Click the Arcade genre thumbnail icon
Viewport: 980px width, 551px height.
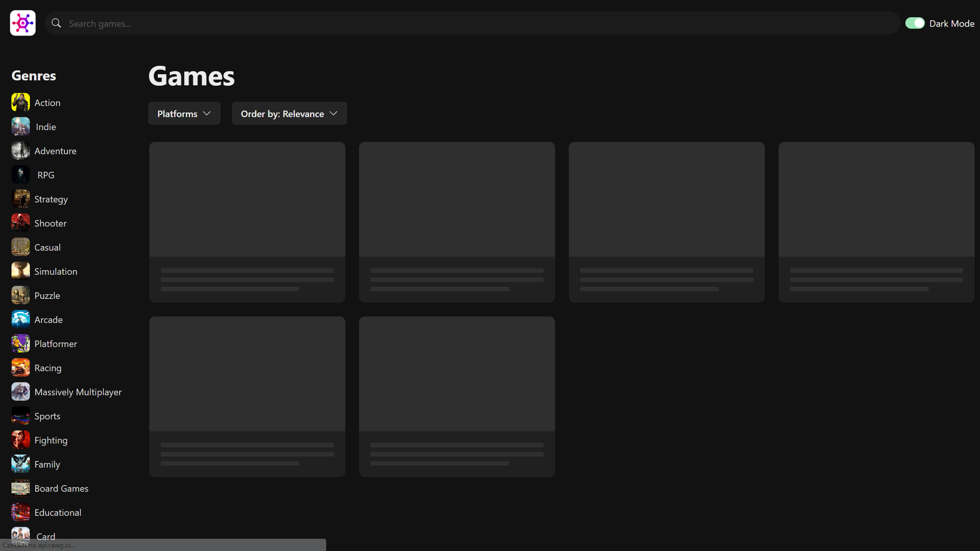[20, 319]
